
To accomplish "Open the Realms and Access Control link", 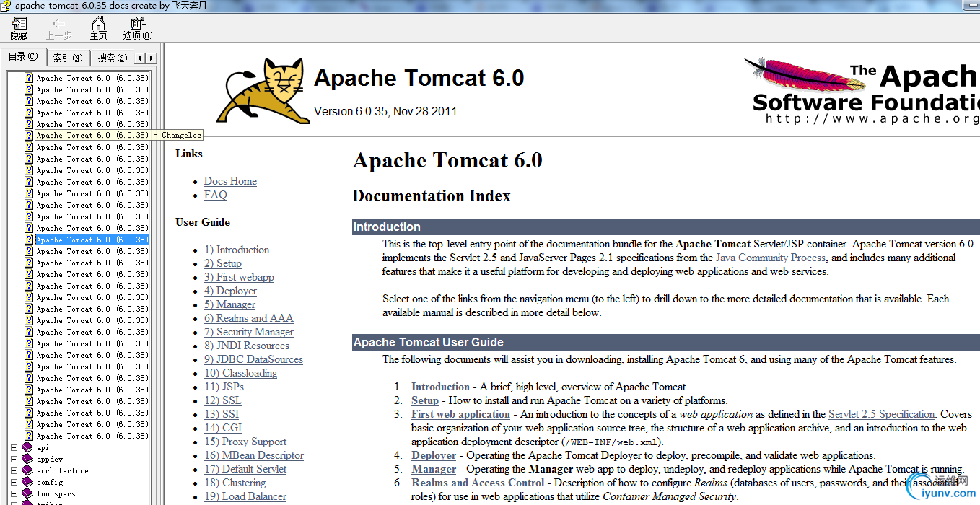I will click(x=478, y=483).
